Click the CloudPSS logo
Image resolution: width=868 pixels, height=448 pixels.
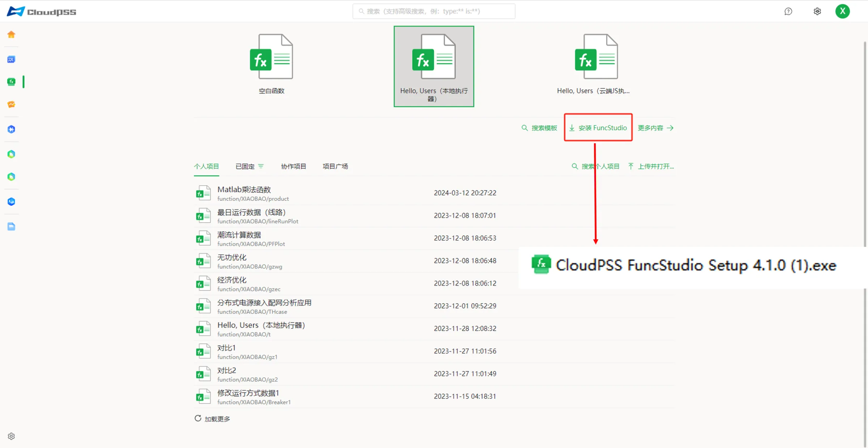click(42, 12)
